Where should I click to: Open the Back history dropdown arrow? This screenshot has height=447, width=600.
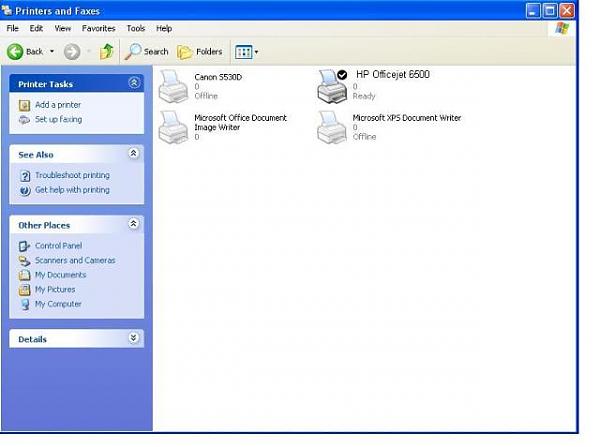point(52,52)
